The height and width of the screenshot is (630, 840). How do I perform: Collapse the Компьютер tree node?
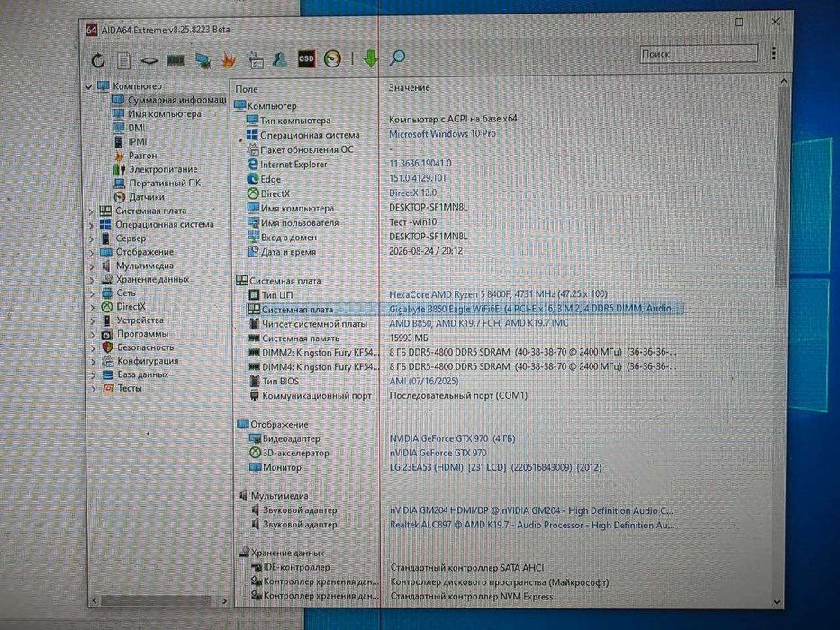click(x=89, y=86)
